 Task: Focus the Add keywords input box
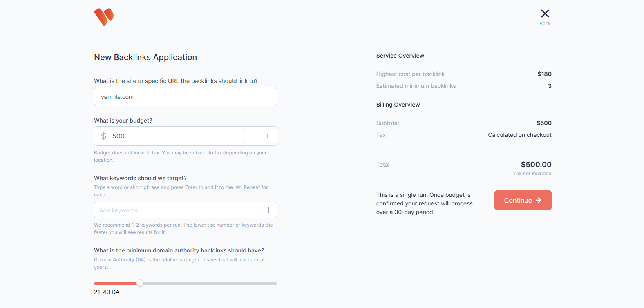point(180,210)
